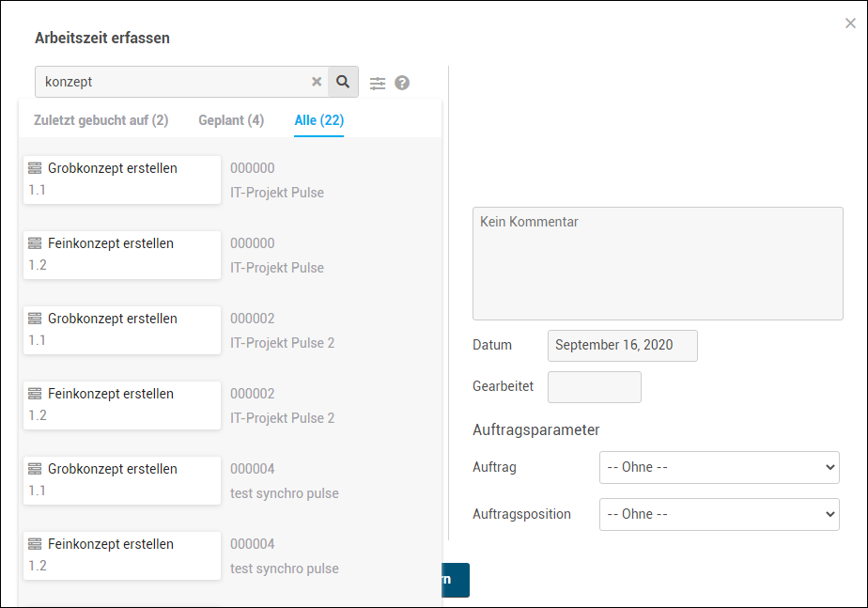Choose Feinkonzept erstellen under test synchro pulse
The height and width of the screenshot is (608, 868).
[122, 555]
